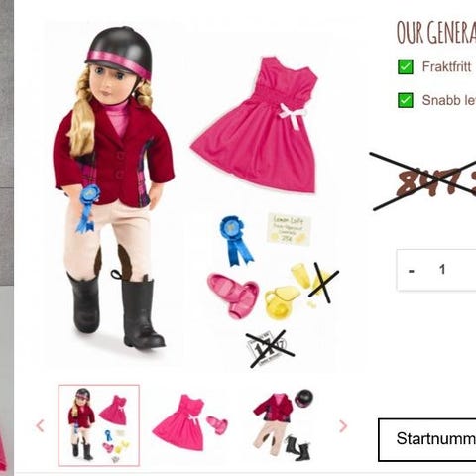Screen dimensions: 476x476
Task: Click the pink shoes in product image
Action: [233, 295]
